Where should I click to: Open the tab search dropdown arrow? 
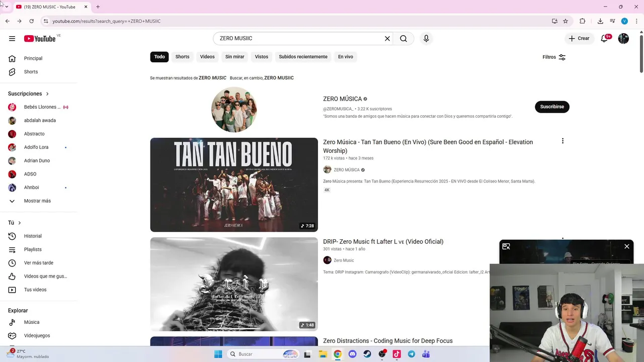tap(7, 7)
